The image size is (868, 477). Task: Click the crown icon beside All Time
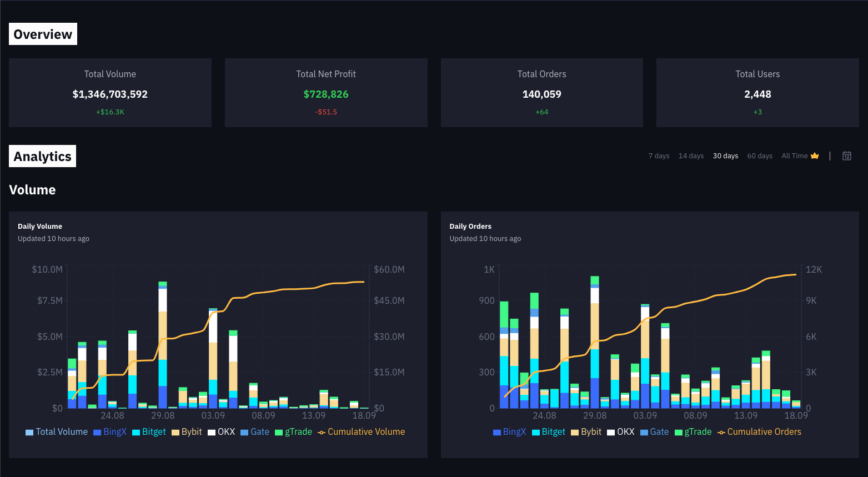815,156
